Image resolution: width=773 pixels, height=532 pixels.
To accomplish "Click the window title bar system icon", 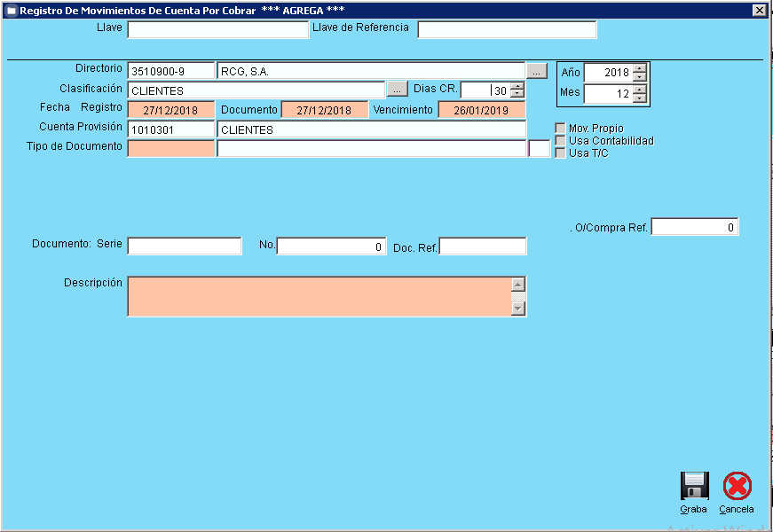I will click(x=11, y=11).
